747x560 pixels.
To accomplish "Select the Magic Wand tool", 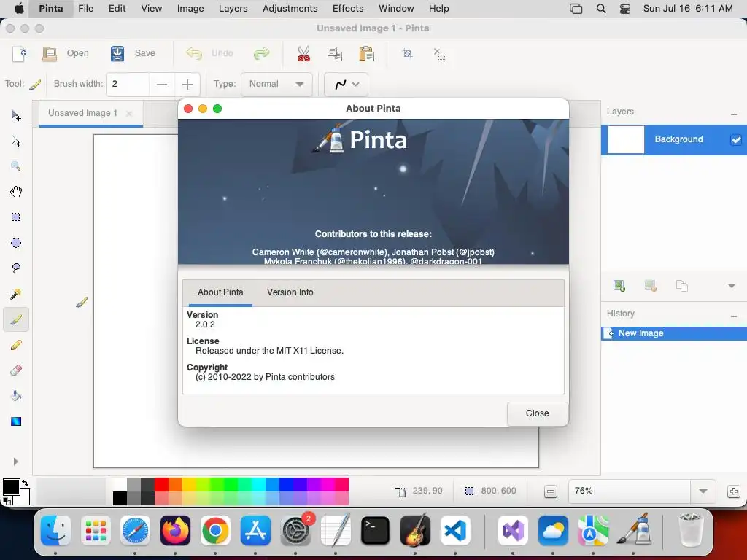I will [x=16, y=294].
